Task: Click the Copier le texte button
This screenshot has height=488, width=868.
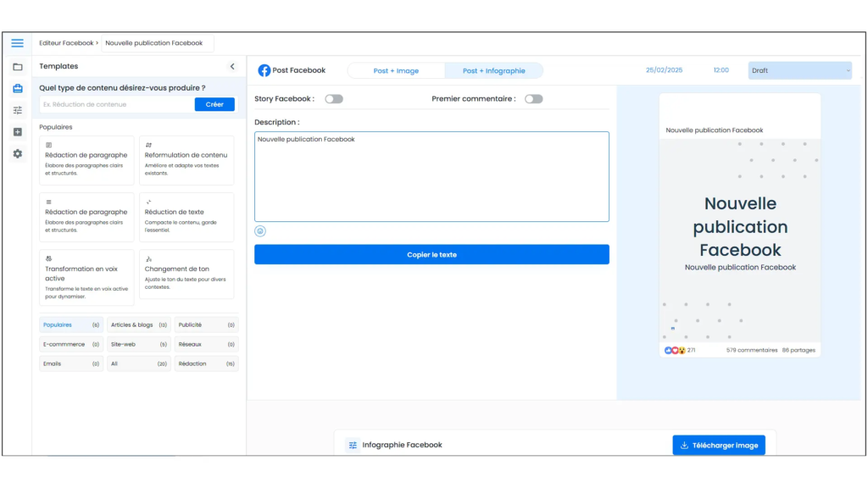Action: (431, 254)
